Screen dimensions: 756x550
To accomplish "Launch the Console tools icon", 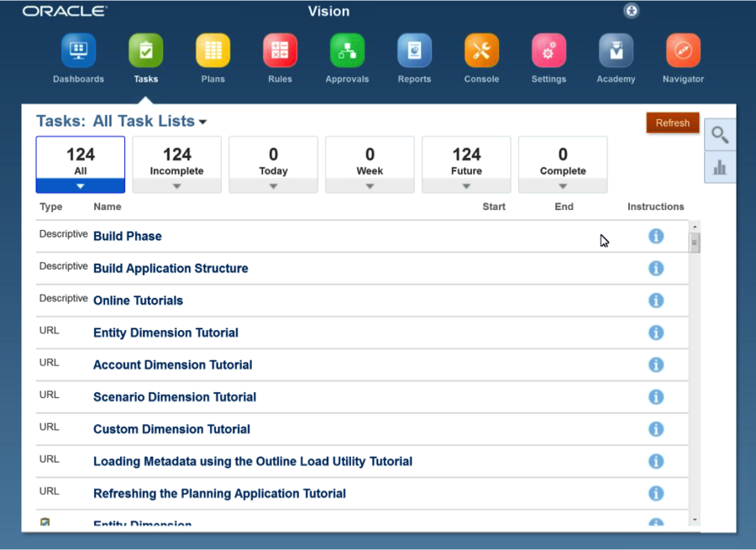I will [x=481, y=51].
